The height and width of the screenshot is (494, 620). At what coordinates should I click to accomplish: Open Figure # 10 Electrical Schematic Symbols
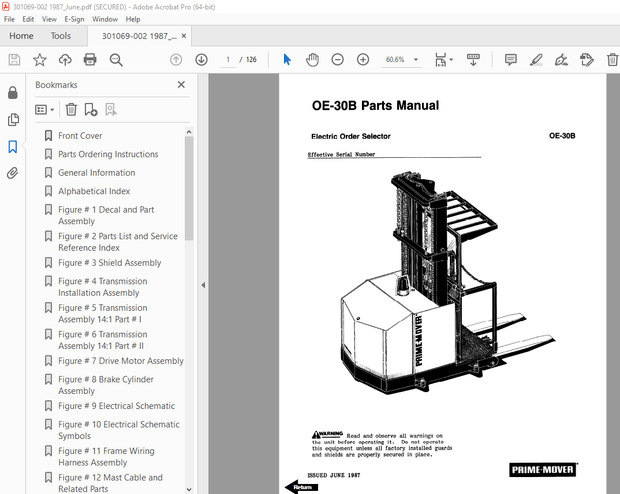pyautogui.click(x=119, y=430)
